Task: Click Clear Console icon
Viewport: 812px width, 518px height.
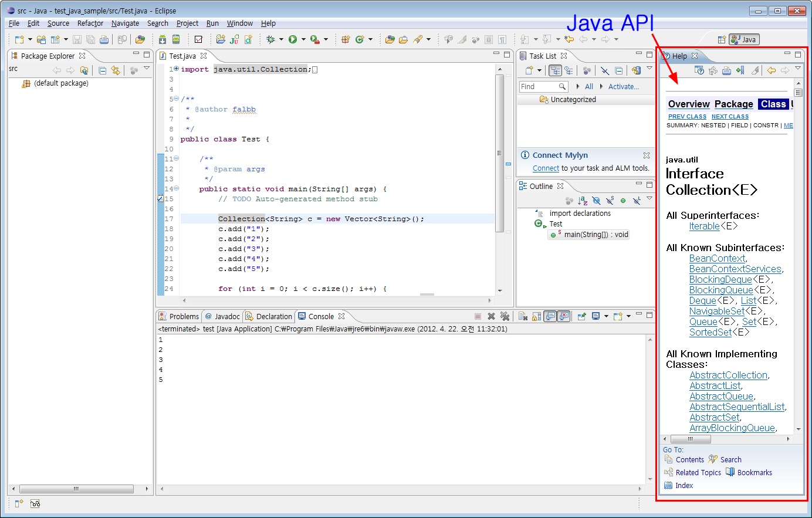Action: pyautogui.click(x=523, y=316)
